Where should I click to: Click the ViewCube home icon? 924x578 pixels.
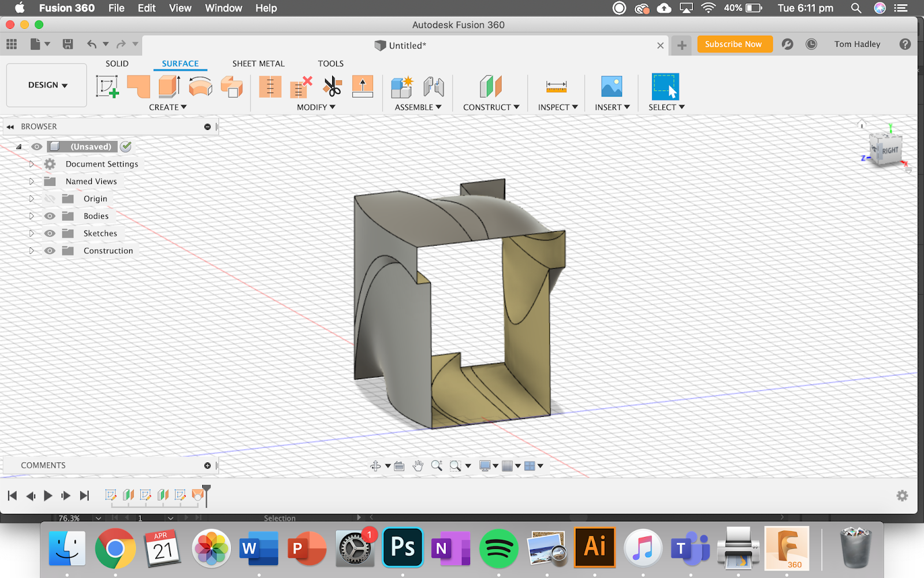point(862,124)
